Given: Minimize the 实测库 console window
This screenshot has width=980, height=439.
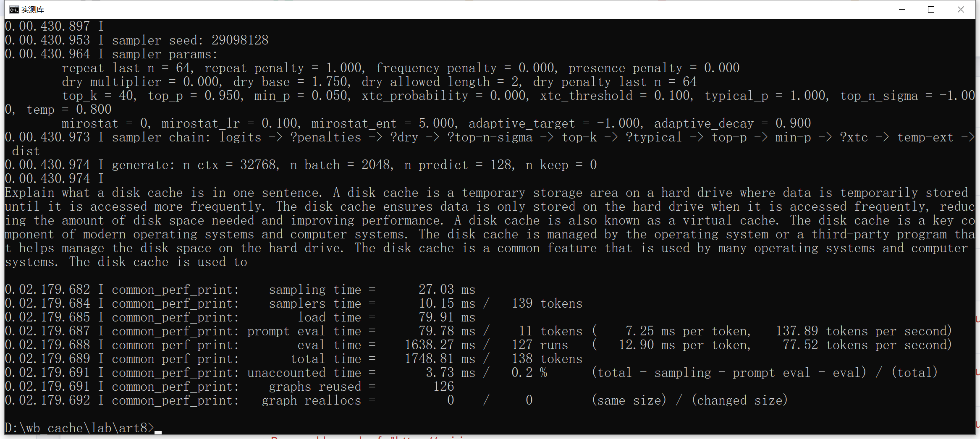Looking at the screenshot, I should pyautogui.click(x=901, y=10).
